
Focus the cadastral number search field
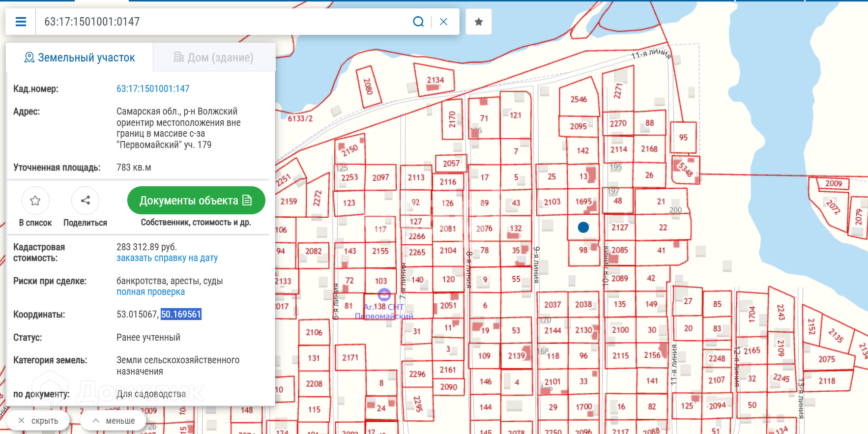(224, 22)
